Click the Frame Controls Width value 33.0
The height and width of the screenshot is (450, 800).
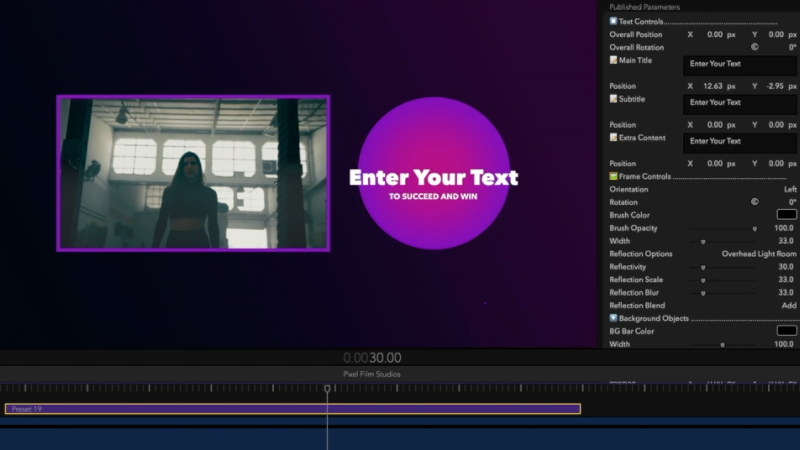pos(786,241)
